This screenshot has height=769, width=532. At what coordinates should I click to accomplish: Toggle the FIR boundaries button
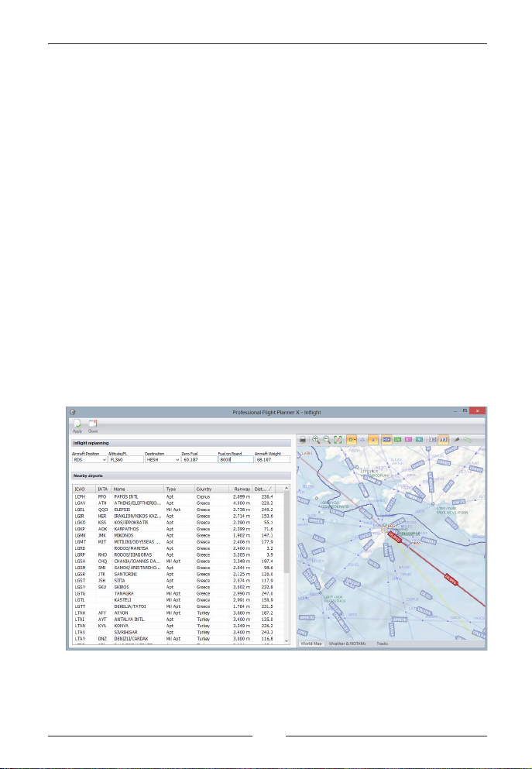pyautogui.click(x=432, y=440)
